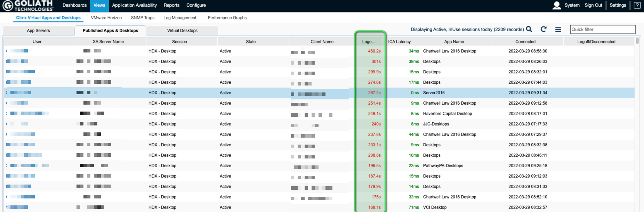The width and height of the screenshot is (644, 212).
Task: Select the Server2016 app name cell
Action: 434,93
